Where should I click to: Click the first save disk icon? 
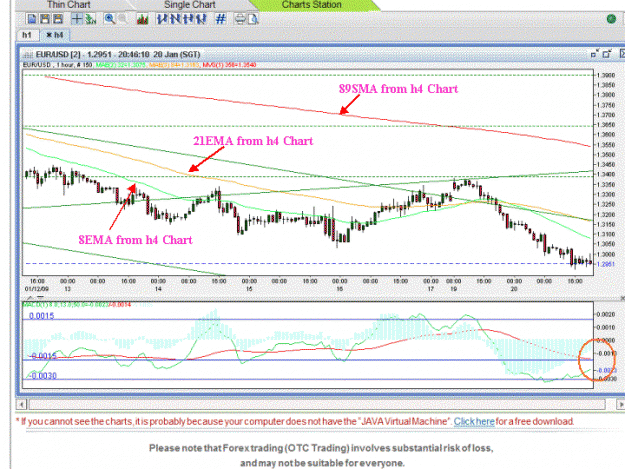coord(45,19)
